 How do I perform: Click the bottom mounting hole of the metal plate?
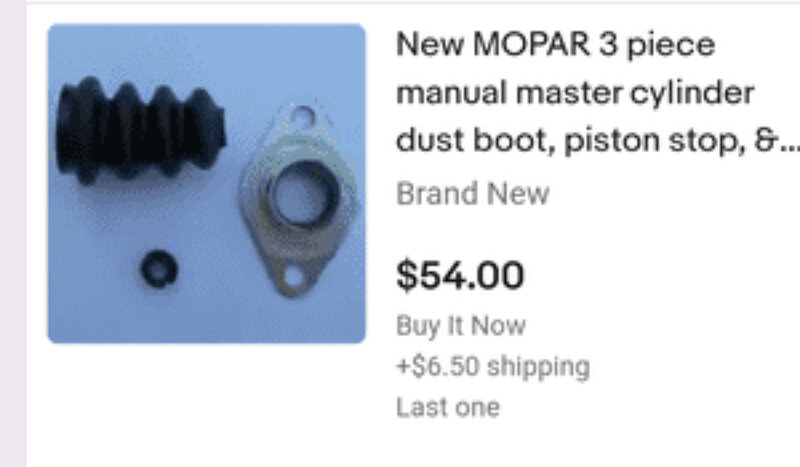[x=294, y=276]
